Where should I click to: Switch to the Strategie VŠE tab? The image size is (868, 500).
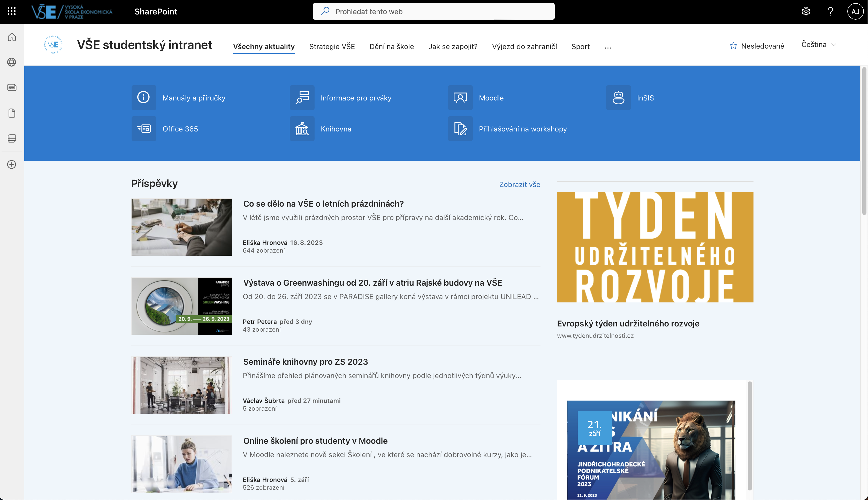tap(332, 46)
